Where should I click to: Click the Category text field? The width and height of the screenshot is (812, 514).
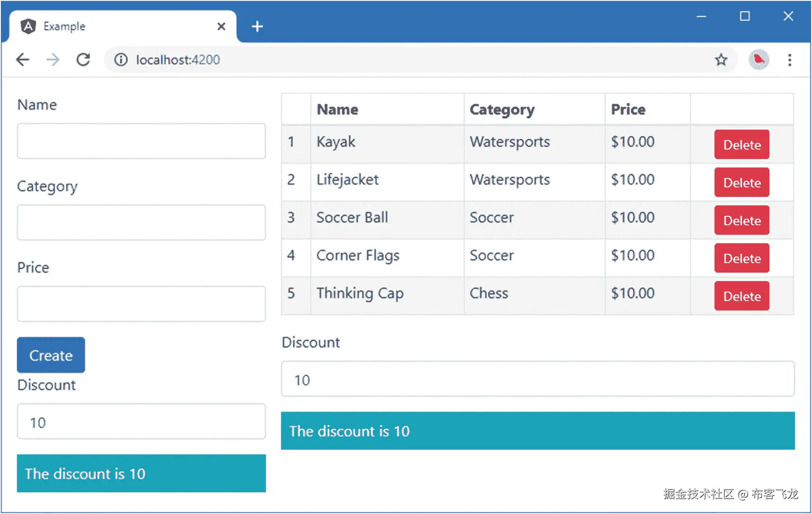pos(141,222)
